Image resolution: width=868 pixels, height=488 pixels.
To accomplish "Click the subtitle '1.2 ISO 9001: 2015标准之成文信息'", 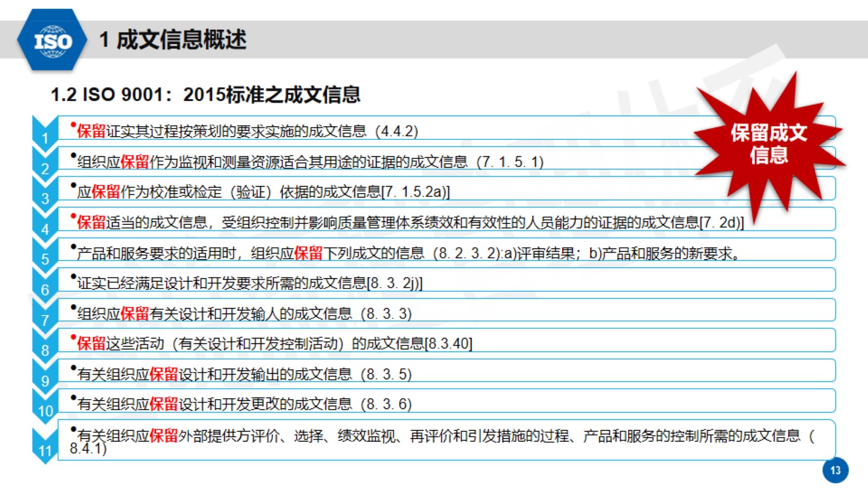I will (206, 95).
